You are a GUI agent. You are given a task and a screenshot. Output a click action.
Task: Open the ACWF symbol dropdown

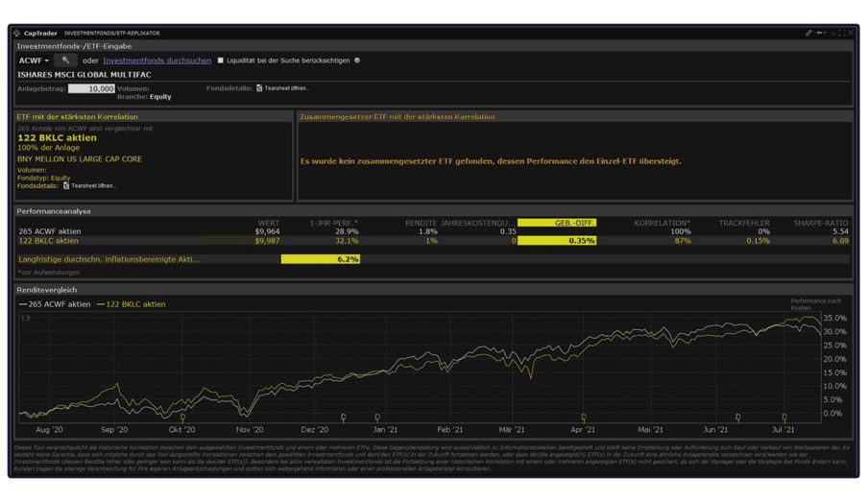34,60
